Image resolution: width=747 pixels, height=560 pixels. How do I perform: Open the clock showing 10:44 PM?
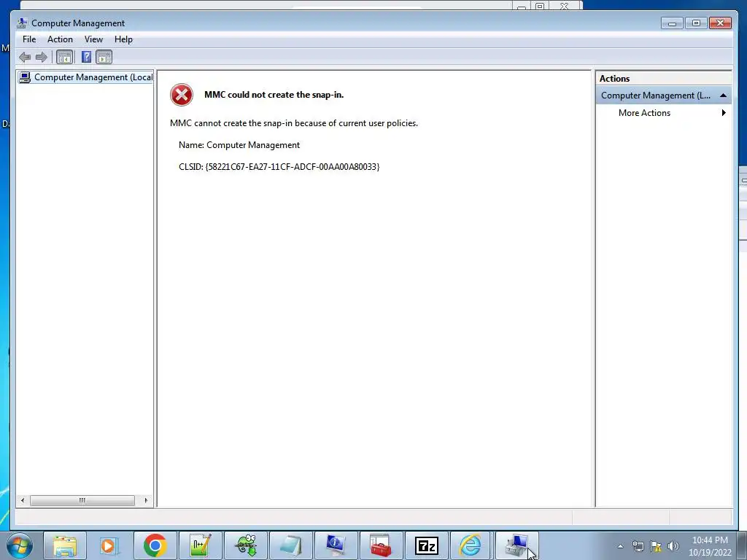click(710, 546)
